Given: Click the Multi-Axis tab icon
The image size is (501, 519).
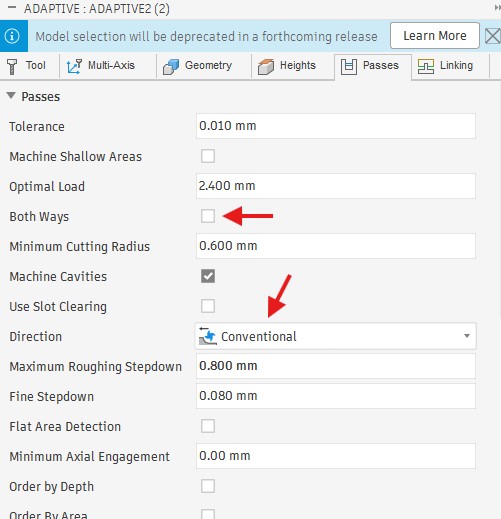Looking at the screenshot, I should 74,66.
